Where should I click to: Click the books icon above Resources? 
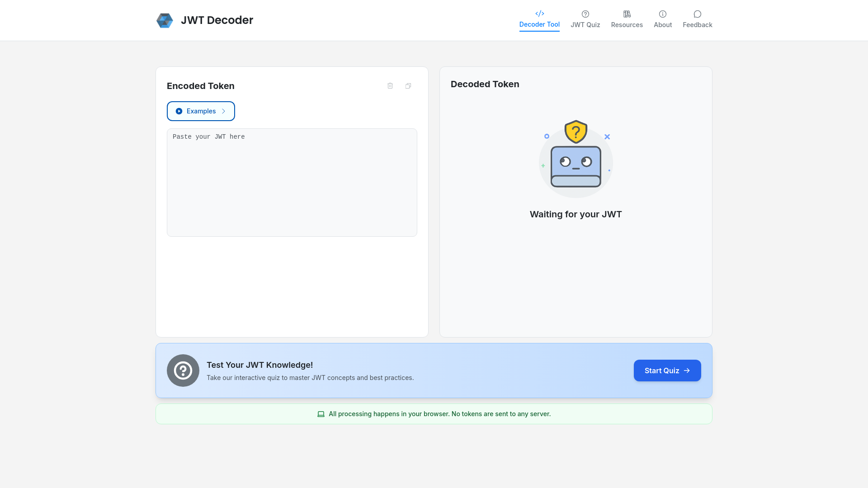(x=627, y=14)
